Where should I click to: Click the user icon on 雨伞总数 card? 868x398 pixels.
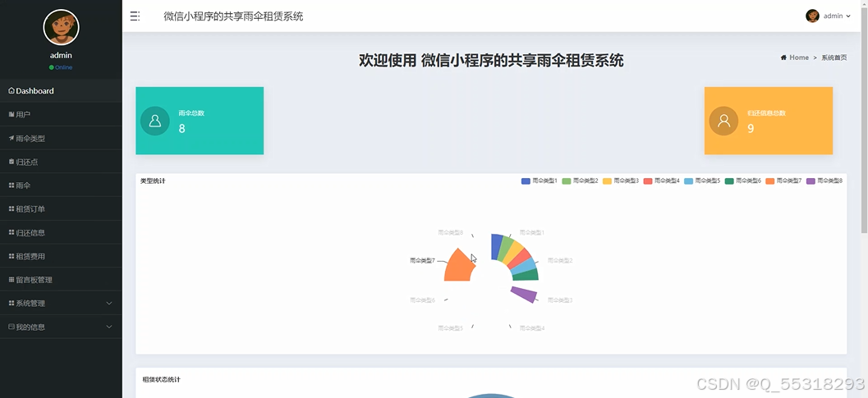point(155,121)
